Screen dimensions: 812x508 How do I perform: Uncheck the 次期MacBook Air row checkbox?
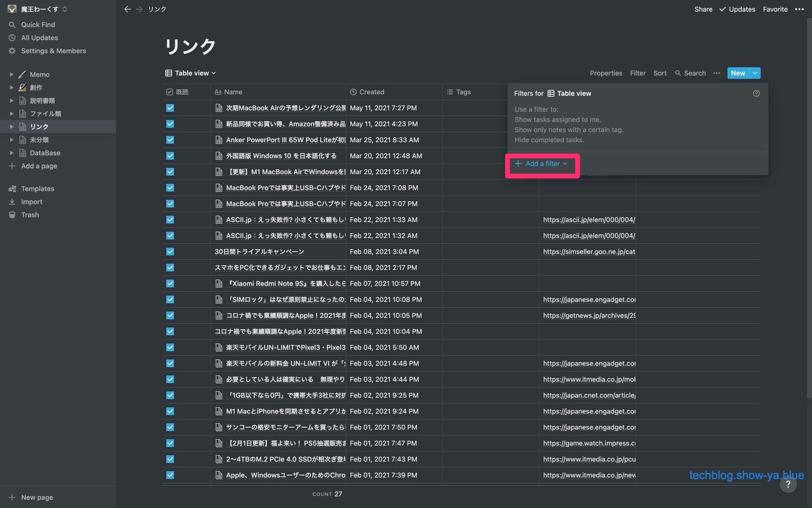[x=170, y=108]
